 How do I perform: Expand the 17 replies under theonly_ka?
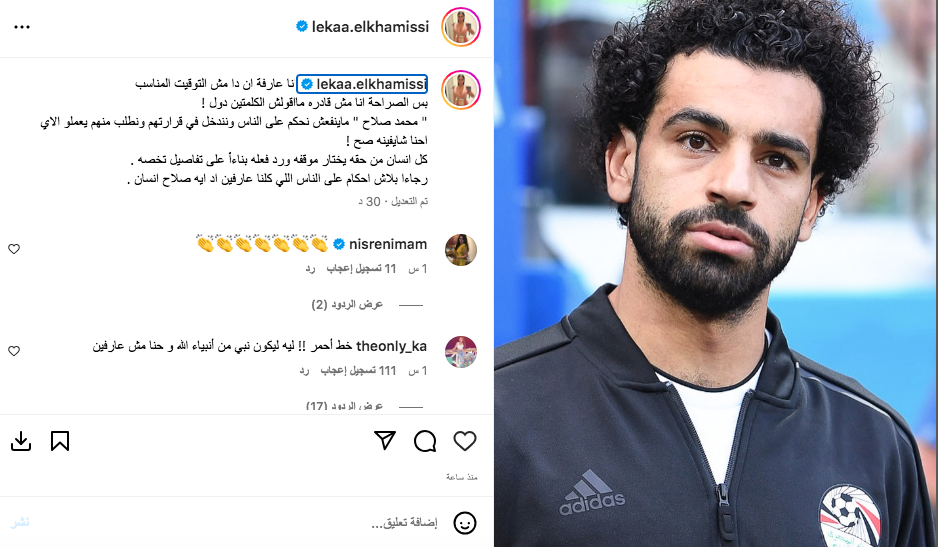pyautogui.click(x=345, y=406)
